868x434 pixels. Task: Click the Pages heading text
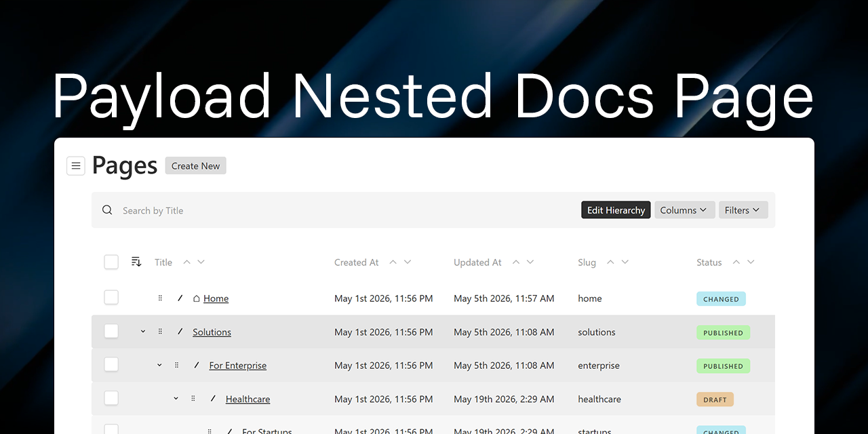tap(125, 166)
